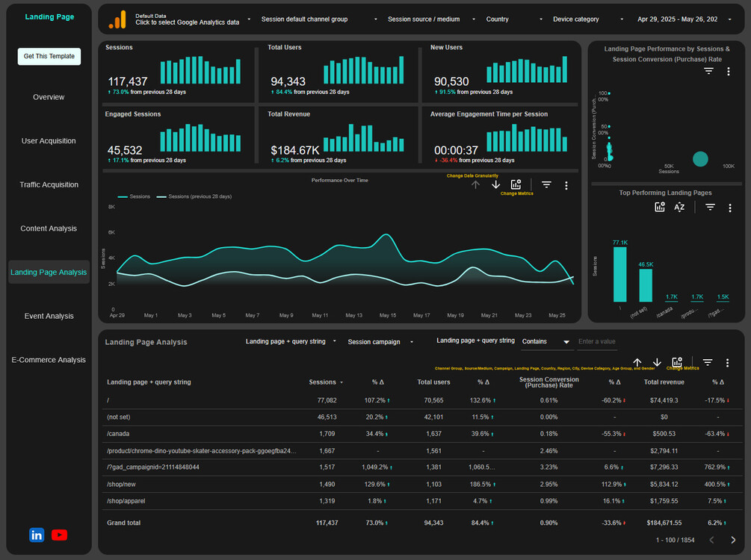Open filter icon on Top Performing Landing Pages
The width and height of the screenshot is (751, 560).
[x=711, y=208]
